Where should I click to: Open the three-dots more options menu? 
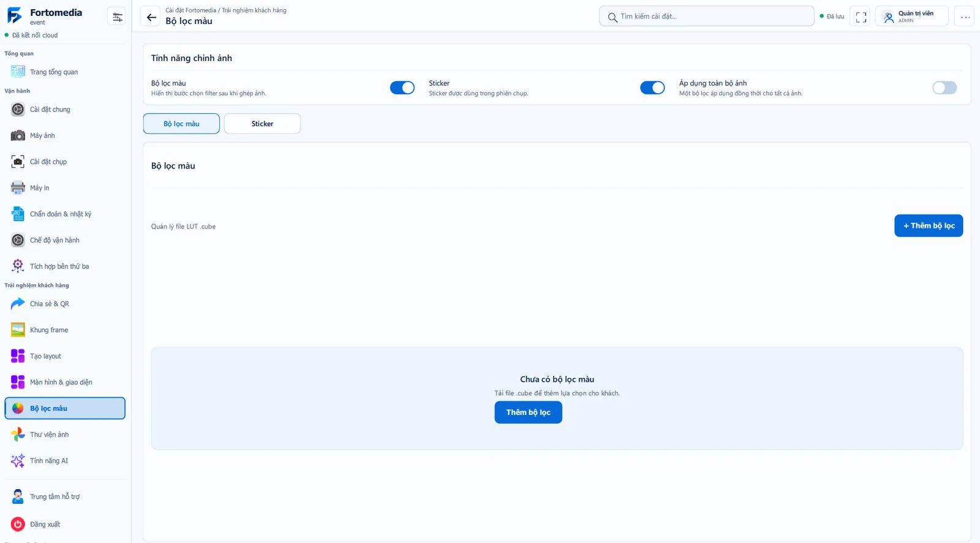(965, 17)
